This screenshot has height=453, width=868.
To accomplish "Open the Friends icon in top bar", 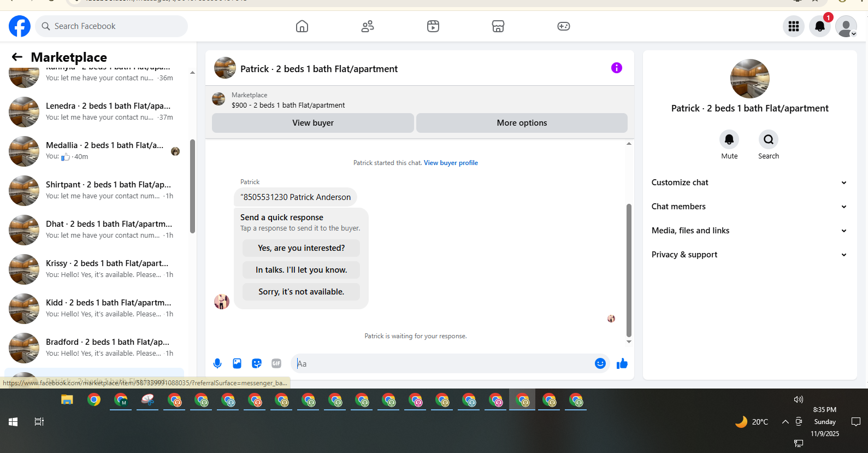I will pyautogui.click(x=368, y=26).
